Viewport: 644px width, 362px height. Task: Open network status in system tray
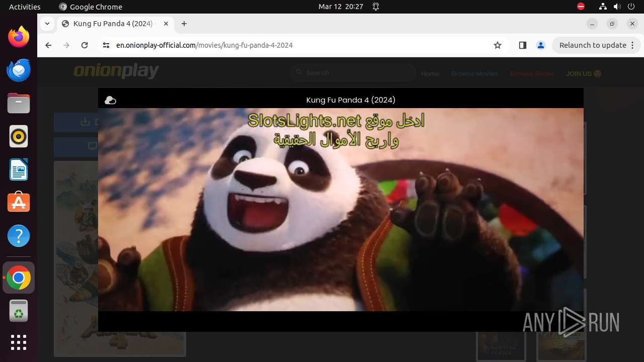603,7
